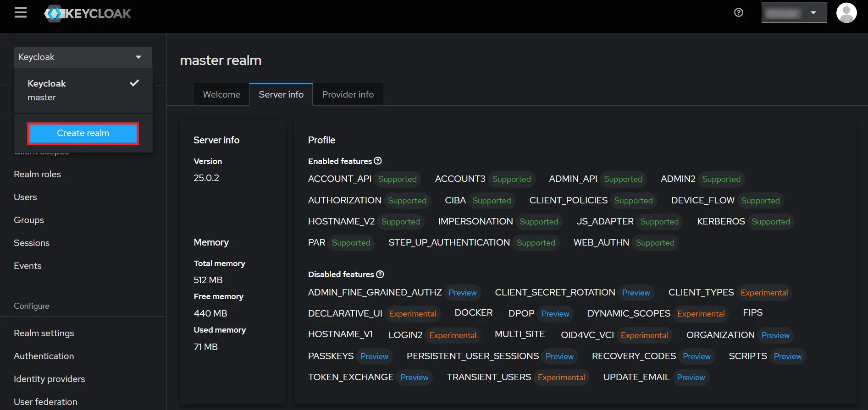Click the PASSKEYS feature name

pyautogui.click(x=331, y=356)
